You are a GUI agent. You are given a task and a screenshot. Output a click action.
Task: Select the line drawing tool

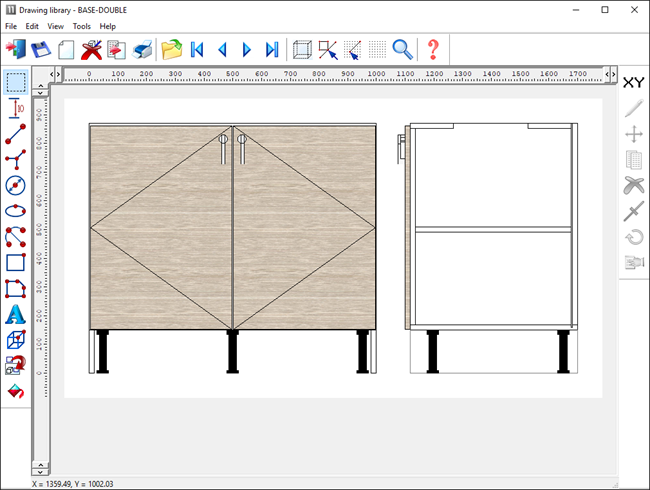point(16,134)
